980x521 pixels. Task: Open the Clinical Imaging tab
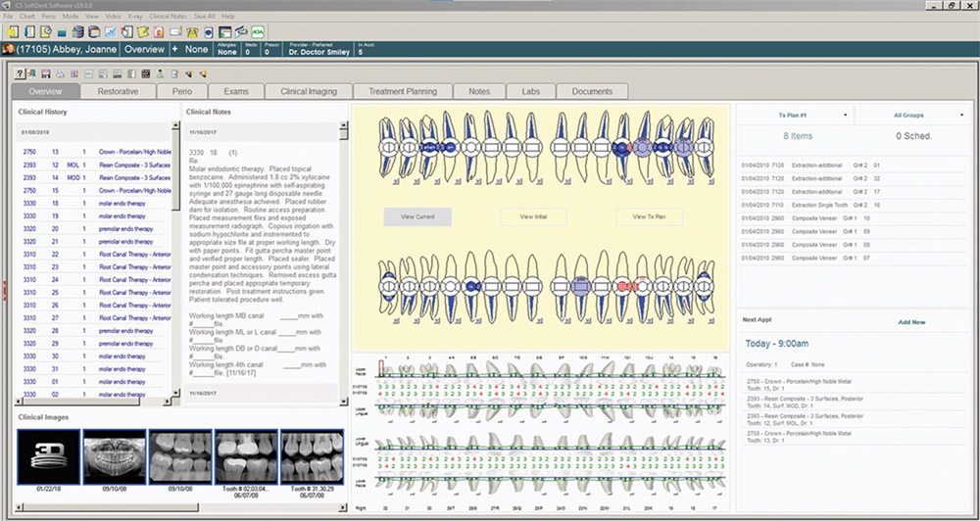tap(308, 91)
